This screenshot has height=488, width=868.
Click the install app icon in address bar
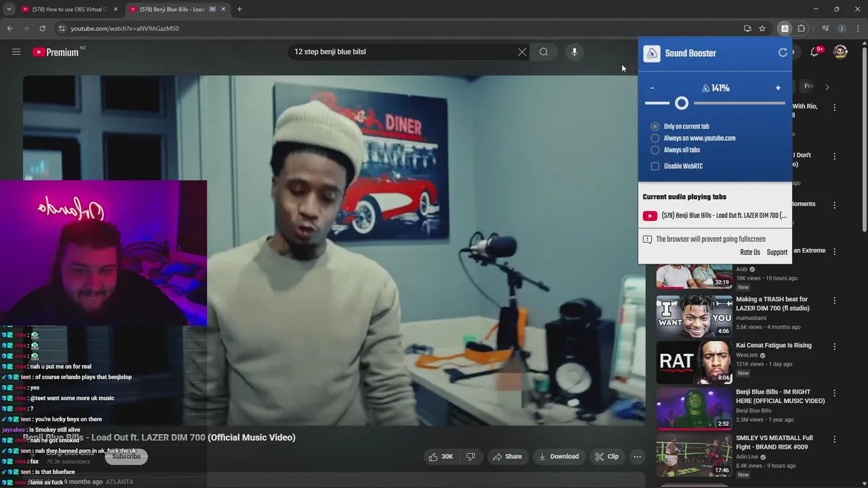point(747,28)
